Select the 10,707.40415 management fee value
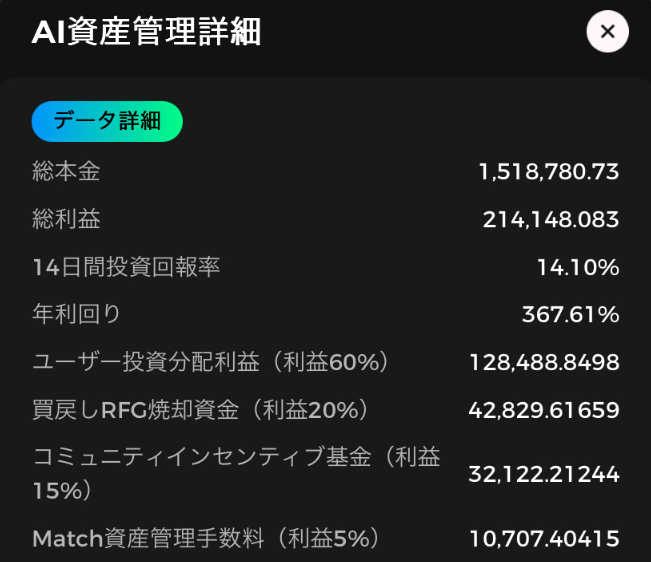This screenshot has height=562, width=651. click(544, 539)
